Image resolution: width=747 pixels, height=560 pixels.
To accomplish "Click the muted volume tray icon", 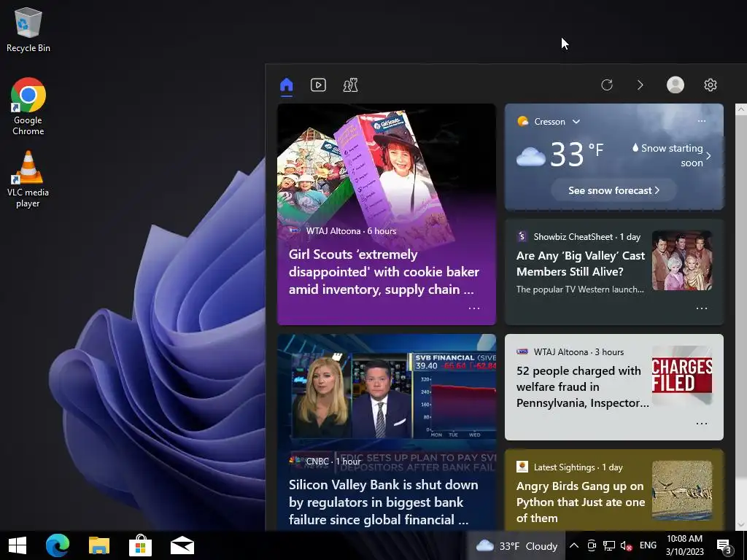I will pyautogui.click(x=626, y=545).
